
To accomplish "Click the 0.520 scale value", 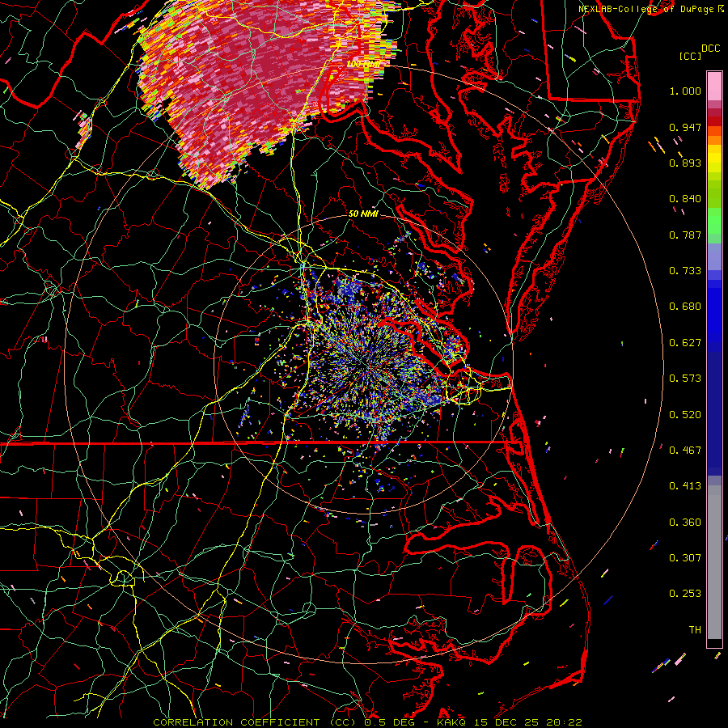I will (685, 415).
